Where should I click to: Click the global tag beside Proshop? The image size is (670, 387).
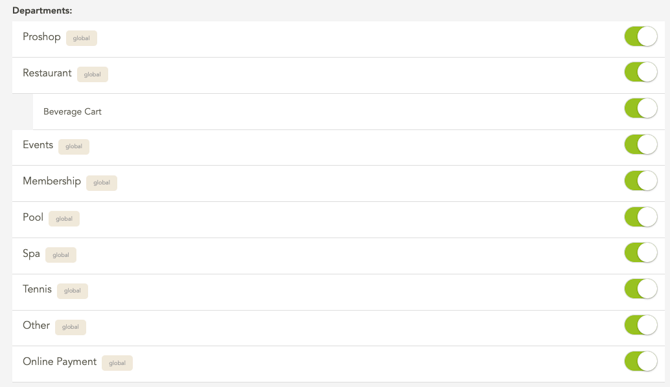pyautogui.click(x=81, y=38)
